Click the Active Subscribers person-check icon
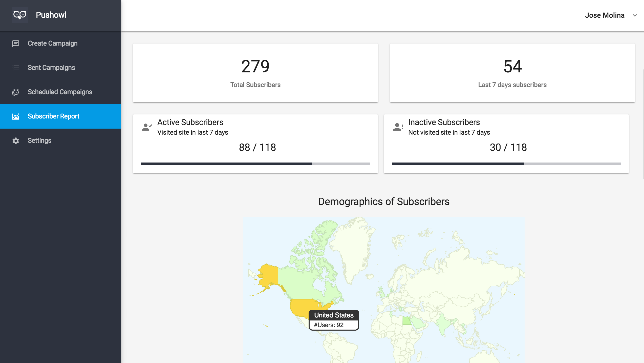644x363 pixels. (147, 127)
